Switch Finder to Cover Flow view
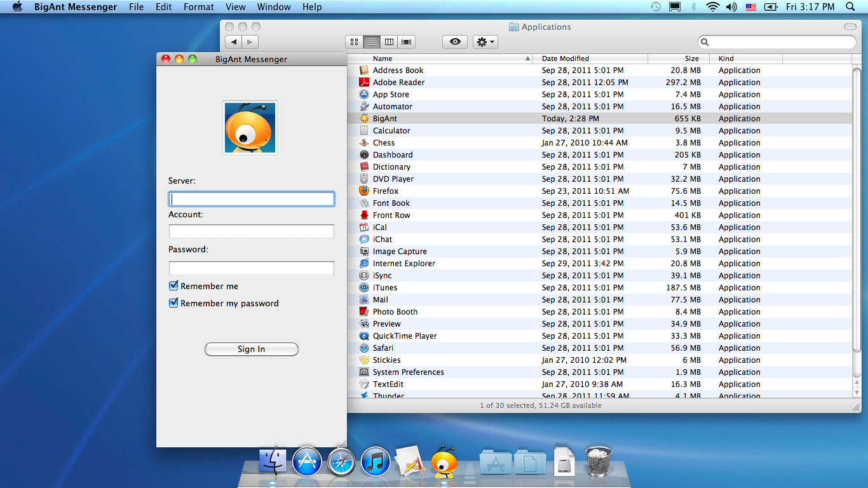This screenshot has width=868, height=488. click(407, 42)
